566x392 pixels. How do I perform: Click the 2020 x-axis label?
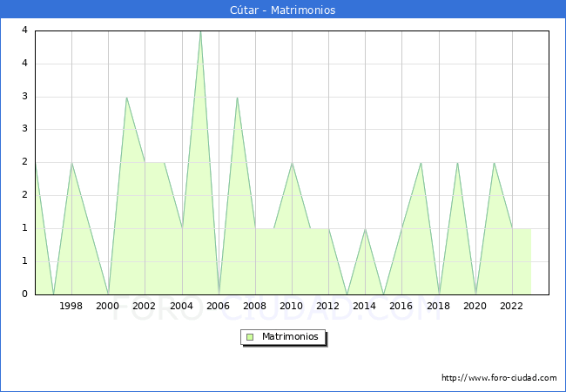pos(475,306)
